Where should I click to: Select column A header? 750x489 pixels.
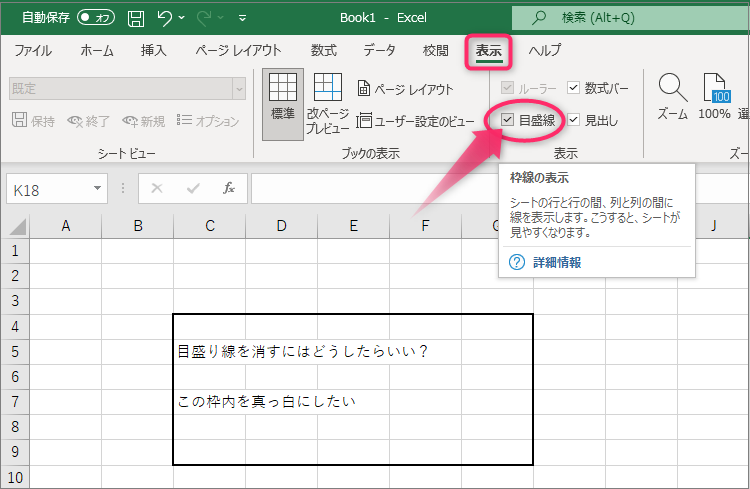tap(66, 226)
